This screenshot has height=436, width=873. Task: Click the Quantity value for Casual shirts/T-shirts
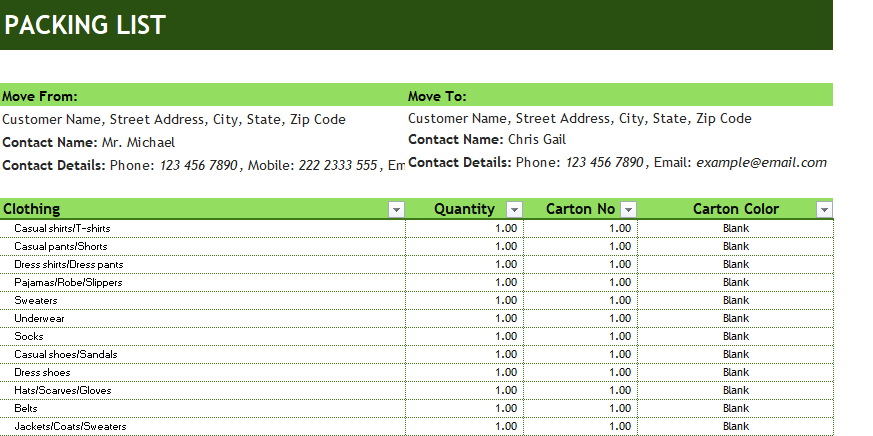[x=464, y=228]
